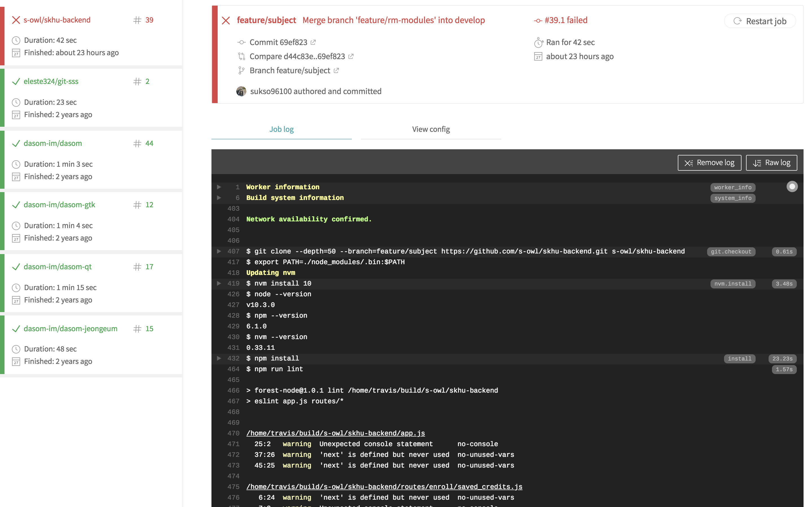Open external link icon next to Commit 69ef823
Screen dimensions: 812x507
[x=313, y=42]
